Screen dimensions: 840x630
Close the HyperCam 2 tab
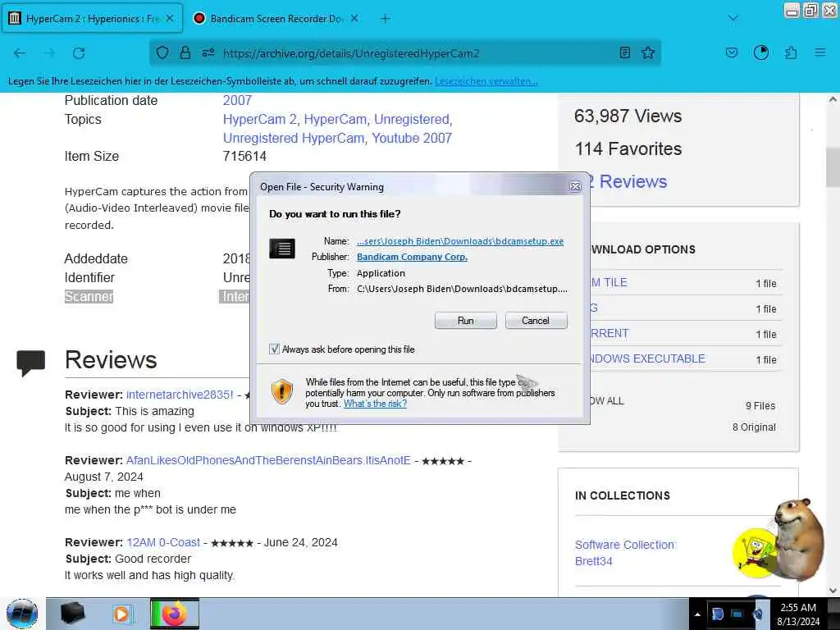pyautogui.click(x=170, y=18)
